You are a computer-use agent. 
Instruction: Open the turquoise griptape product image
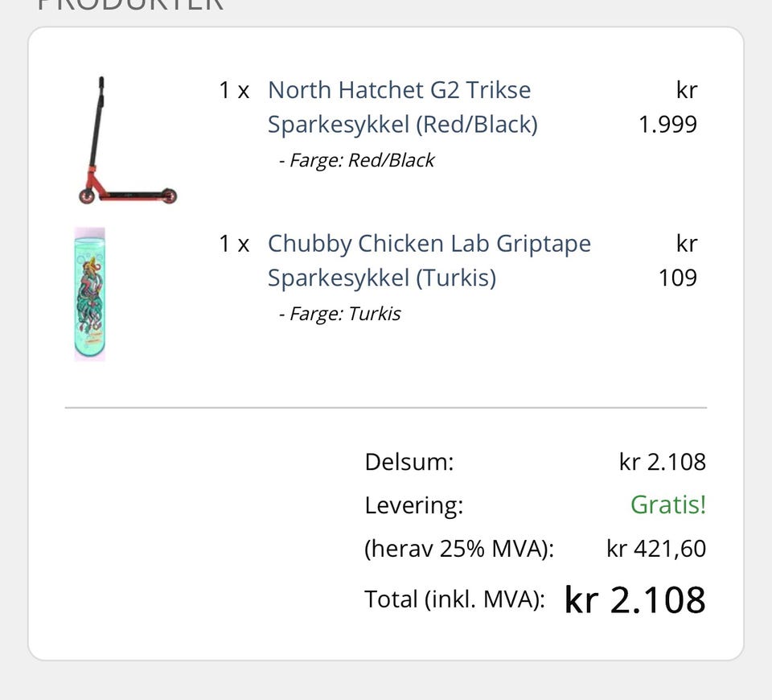tap(89, 294)
